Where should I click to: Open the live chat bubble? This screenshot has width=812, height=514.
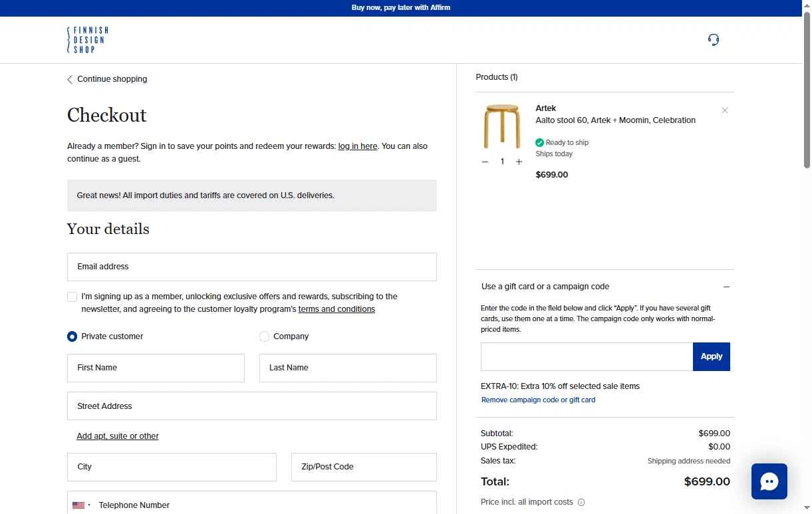(x=769, y=481)
